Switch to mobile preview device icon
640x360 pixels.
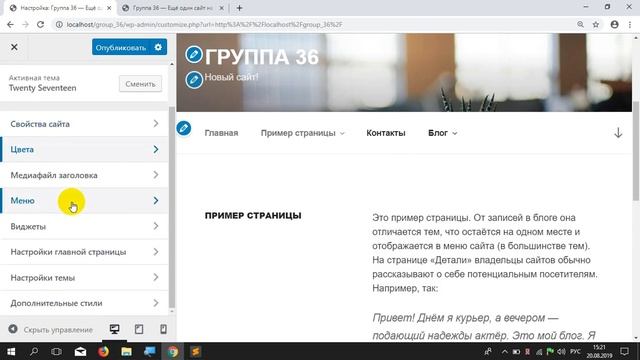coord(163,329)
